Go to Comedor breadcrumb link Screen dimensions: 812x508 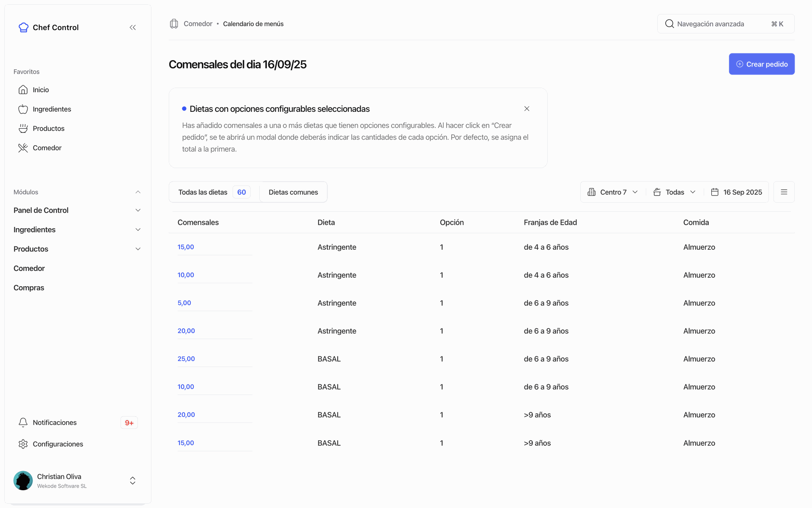(x=198, y=24)
